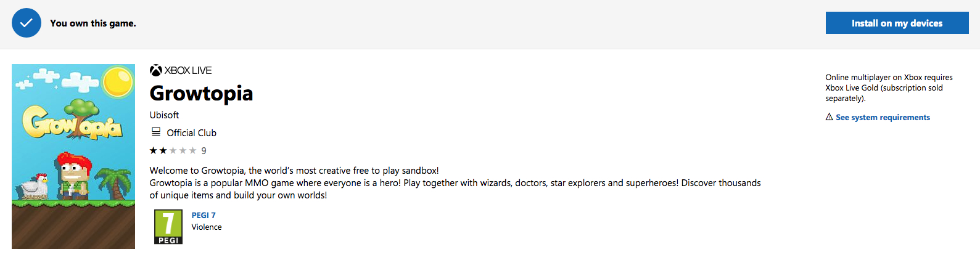This screenshot has height=260, width=980.
Task: Open the See system requirements link
Action: pos(883,117)
